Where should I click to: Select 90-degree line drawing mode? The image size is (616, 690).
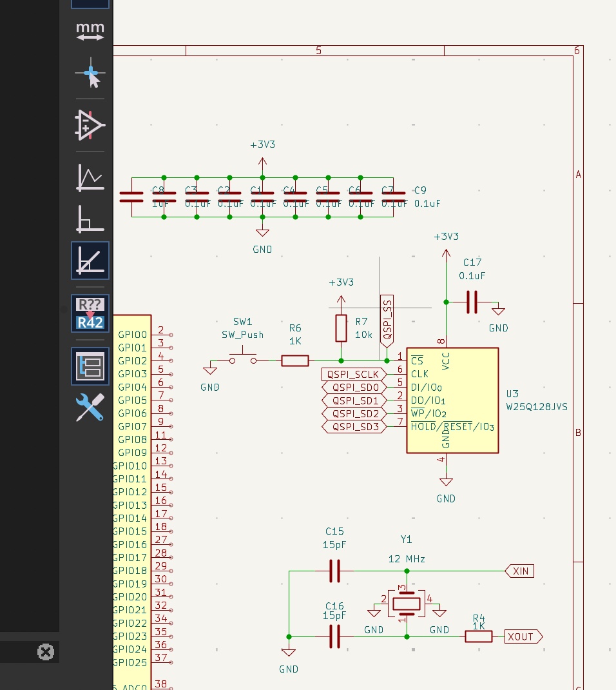tap(90, 219)
